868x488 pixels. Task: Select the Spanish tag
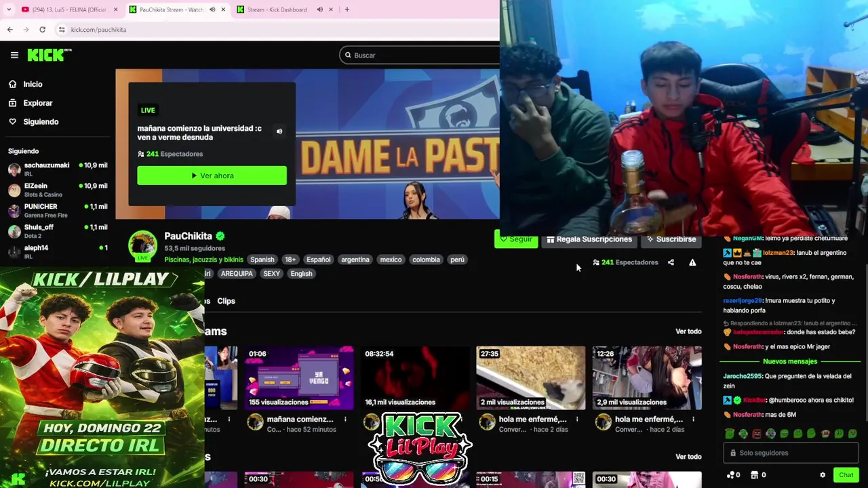262,260
